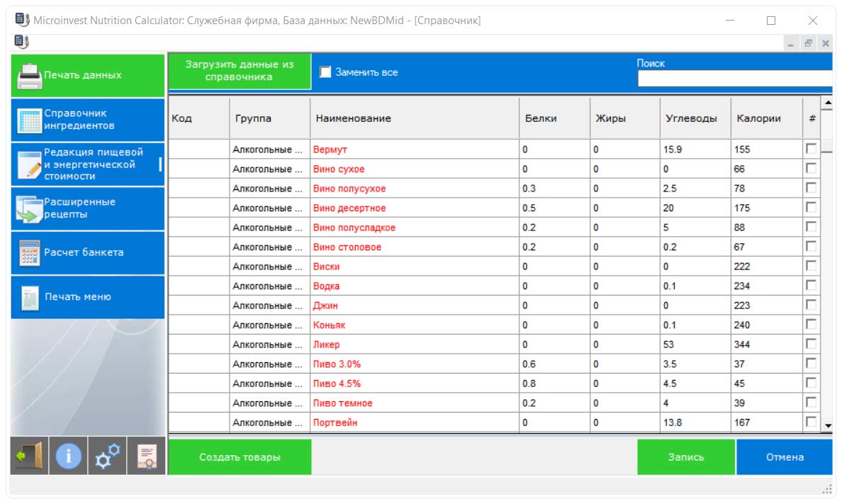Click the calculator icon of Расчет банкета
Viewport: 842px width, 504px height.
point(30,253)
